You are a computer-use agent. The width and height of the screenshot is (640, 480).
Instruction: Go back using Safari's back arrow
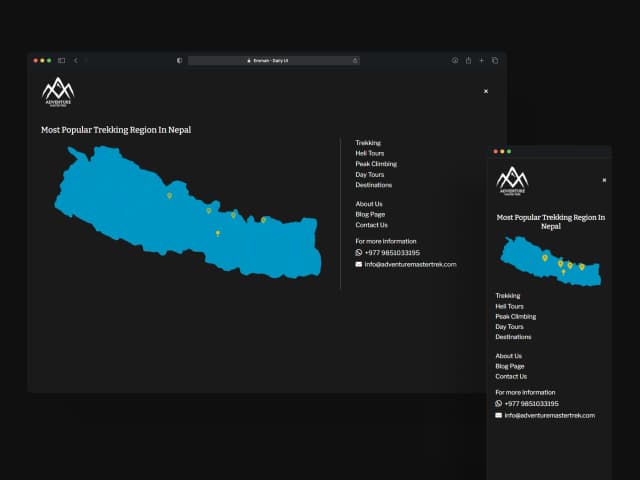[x=76, y=60]
